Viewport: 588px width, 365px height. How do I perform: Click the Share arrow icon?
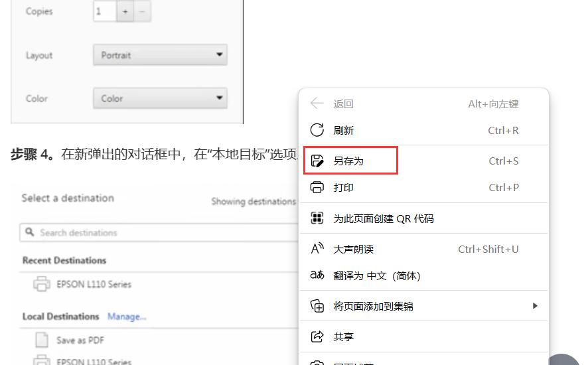click(x=317, y=336)
